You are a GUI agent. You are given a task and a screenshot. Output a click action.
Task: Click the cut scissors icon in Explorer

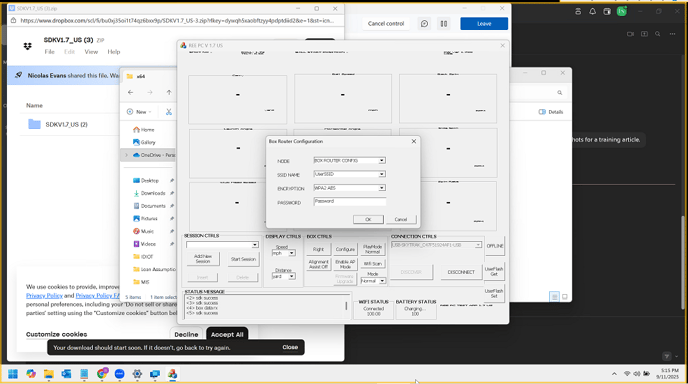pos(168,112)
